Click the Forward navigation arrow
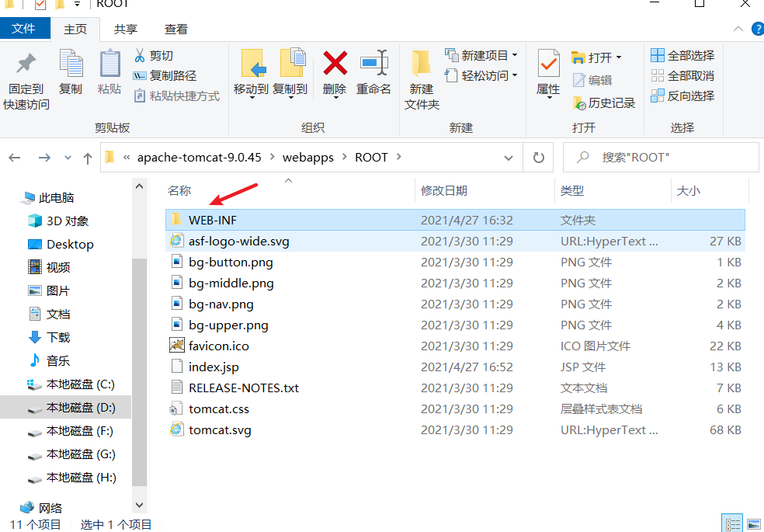 point(44,158)
